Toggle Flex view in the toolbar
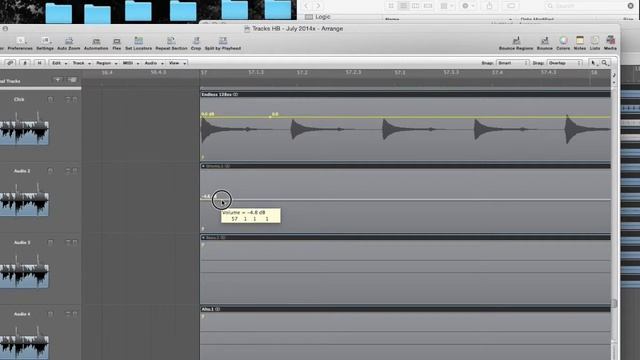Screen dimensions: 640x360 (117, 43)
